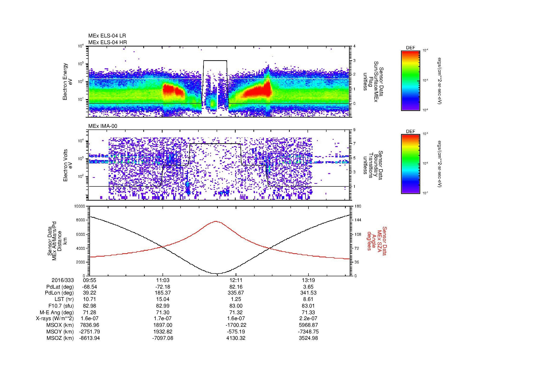
Task: Click the F10.7 value '83.01'
Action: (308, 306)
